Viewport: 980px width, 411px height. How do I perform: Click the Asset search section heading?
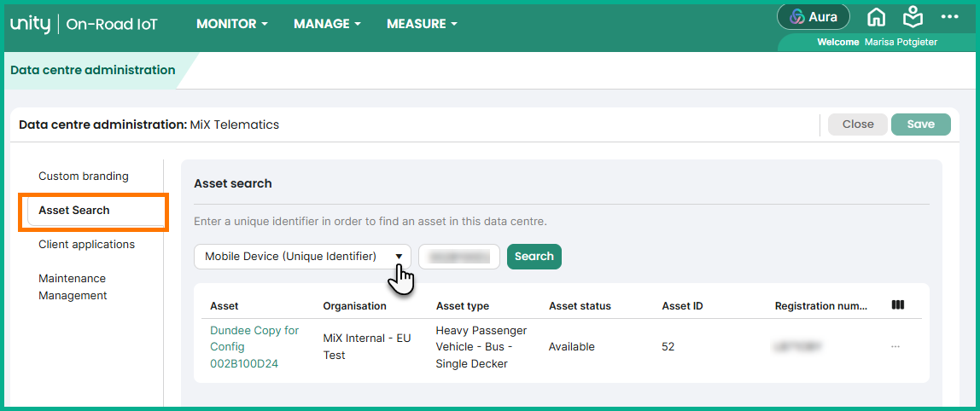pyautogui.click(x=233, y=183)
